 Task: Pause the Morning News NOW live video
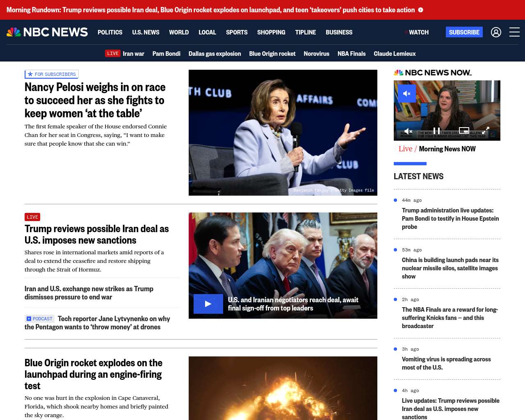[x=436, y=131]
